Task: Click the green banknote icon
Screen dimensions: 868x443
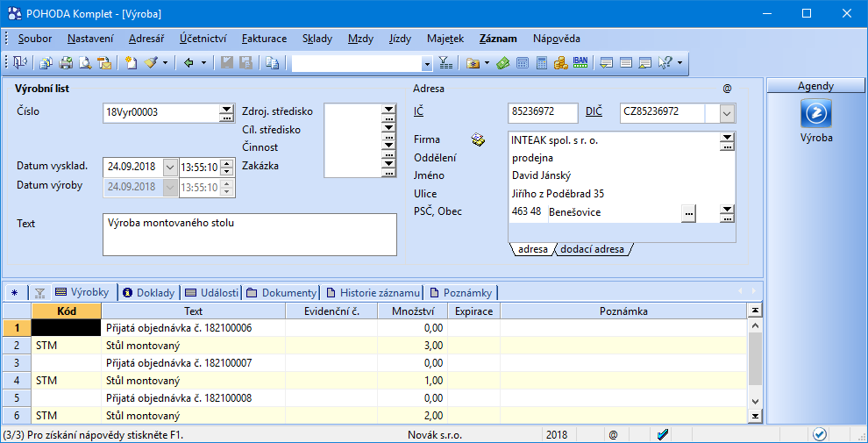Action: click(502, 63)
